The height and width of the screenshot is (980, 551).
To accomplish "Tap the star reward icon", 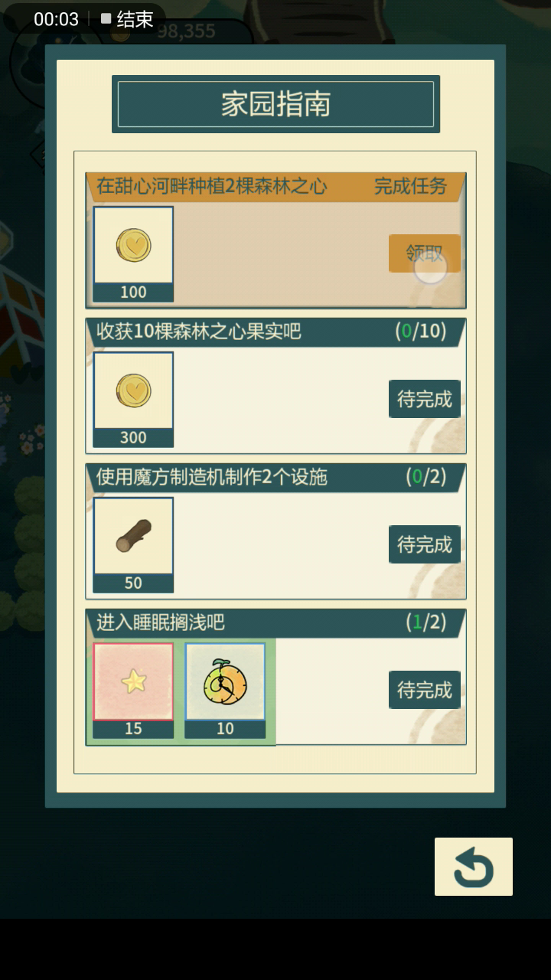I will pyautogui.click(x=133, y=681).
